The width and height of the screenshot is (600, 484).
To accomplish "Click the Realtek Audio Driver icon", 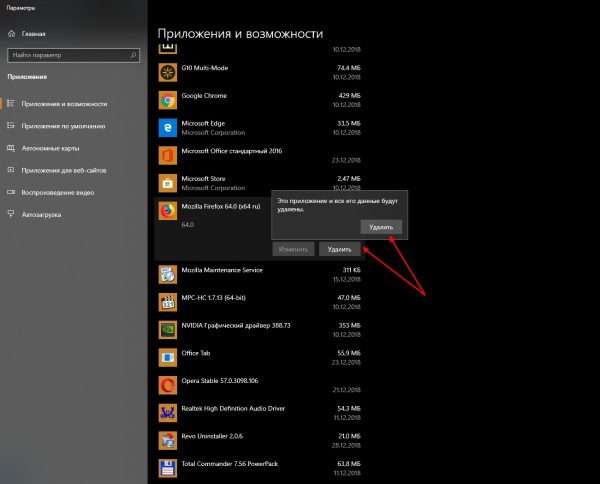I will 168,413.
